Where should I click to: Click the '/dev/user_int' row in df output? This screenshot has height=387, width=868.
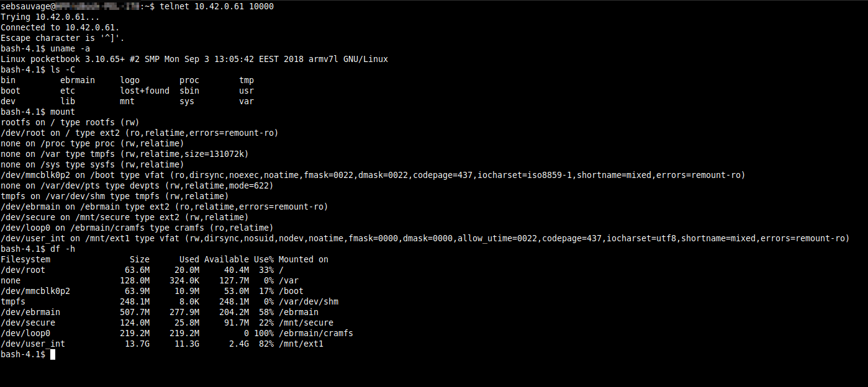click(33, 344)
